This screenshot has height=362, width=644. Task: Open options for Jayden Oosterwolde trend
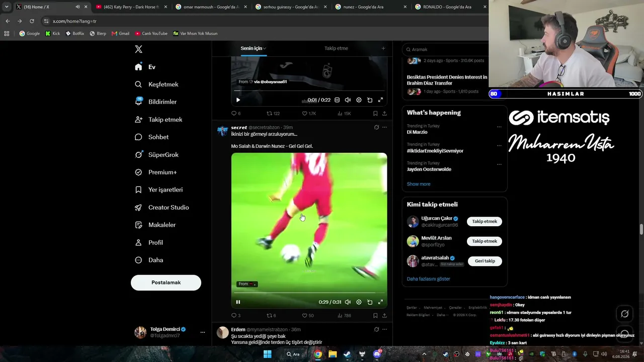(499, 164)
